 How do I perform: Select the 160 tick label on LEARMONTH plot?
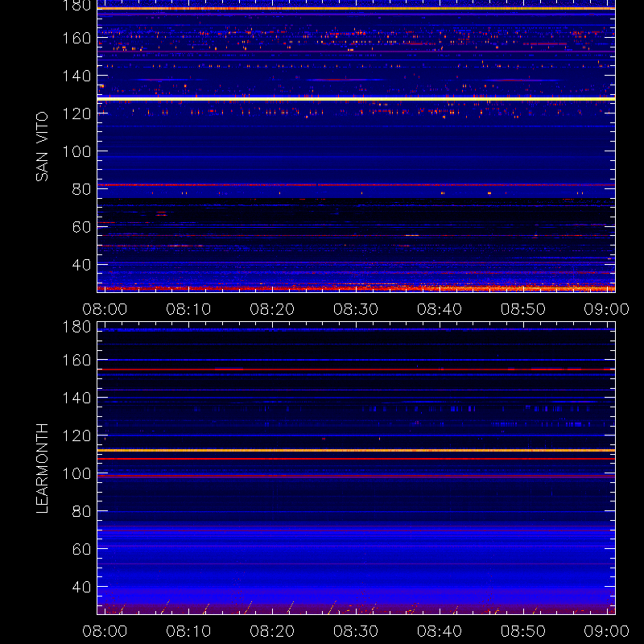76,360
